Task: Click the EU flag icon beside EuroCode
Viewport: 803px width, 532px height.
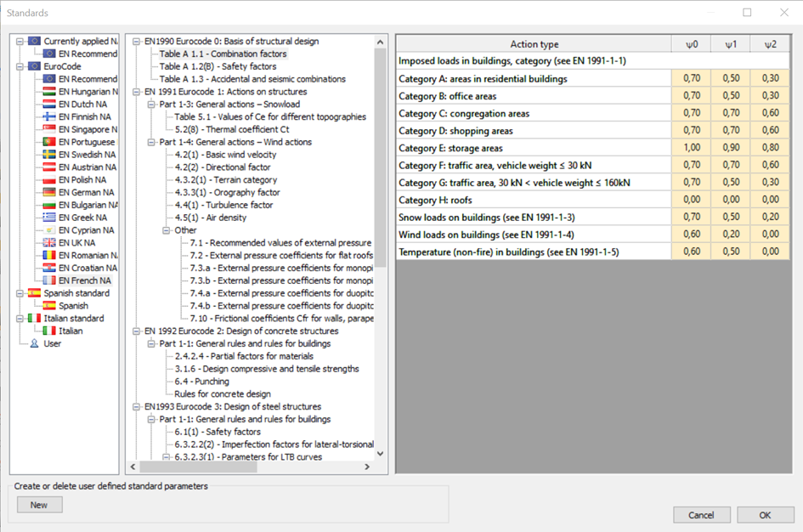Action: 34,66
